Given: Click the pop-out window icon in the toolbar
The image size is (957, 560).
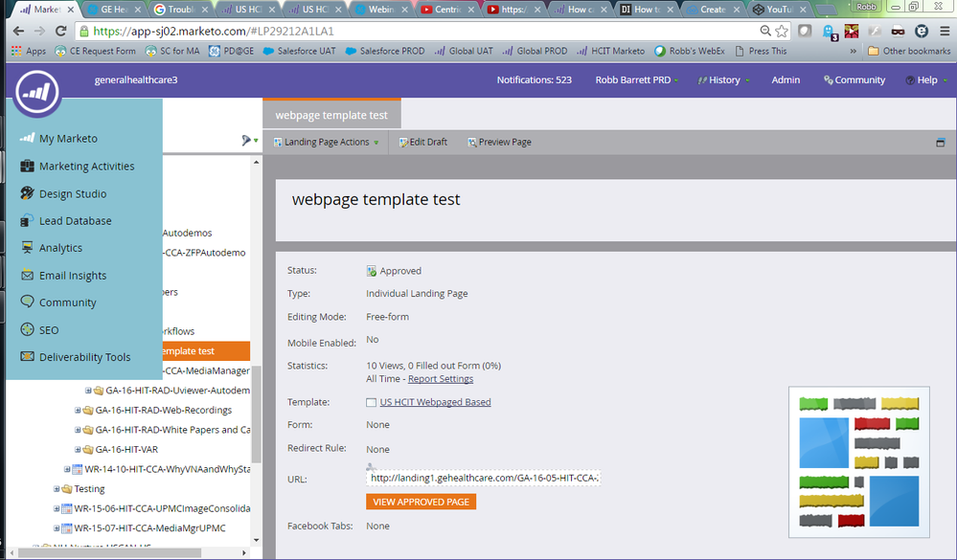Looking at the screenshot, I should coord(941,142).
